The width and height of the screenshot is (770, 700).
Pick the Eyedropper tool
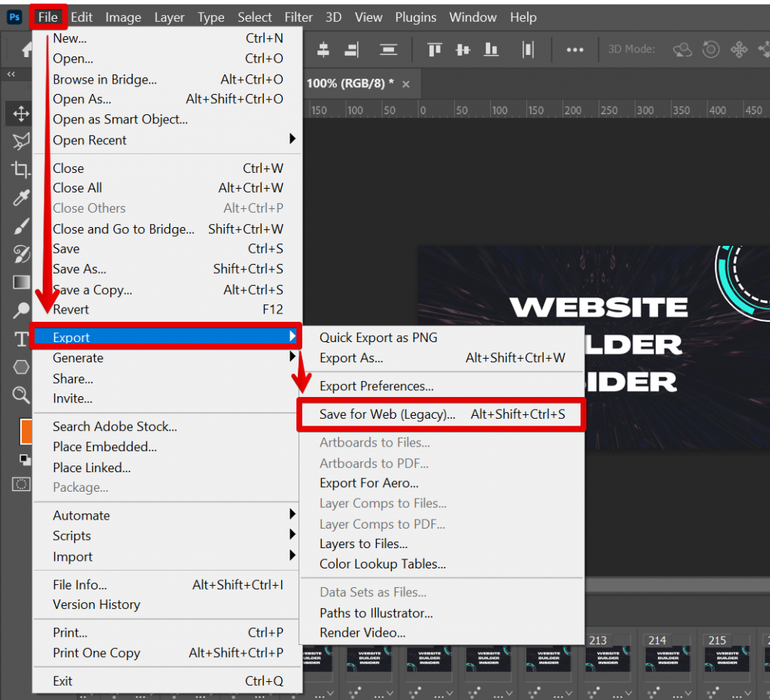(x=20, y=197)
